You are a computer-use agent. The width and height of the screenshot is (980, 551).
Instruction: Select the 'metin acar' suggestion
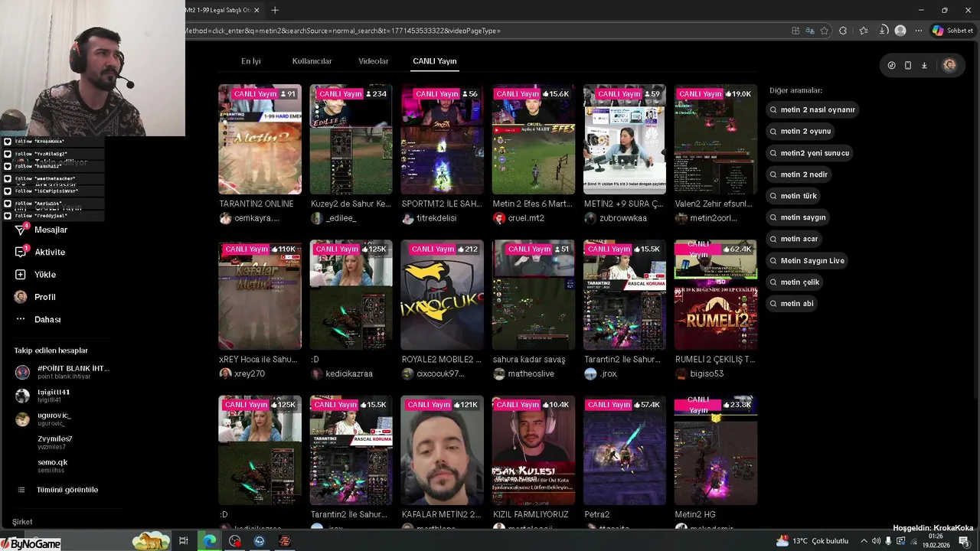pos(794,239)
